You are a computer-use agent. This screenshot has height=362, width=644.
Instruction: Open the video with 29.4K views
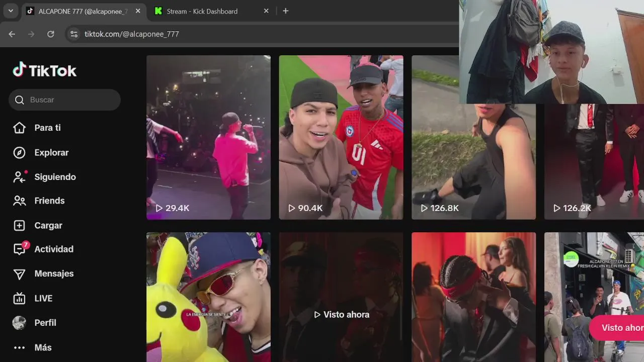pos(208,137)
